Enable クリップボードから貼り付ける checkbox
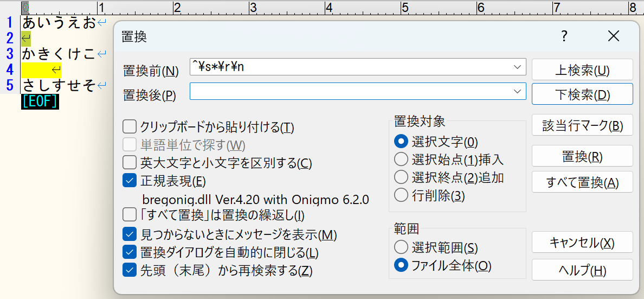This screenshot has height=299, width=644. point(130,128)
